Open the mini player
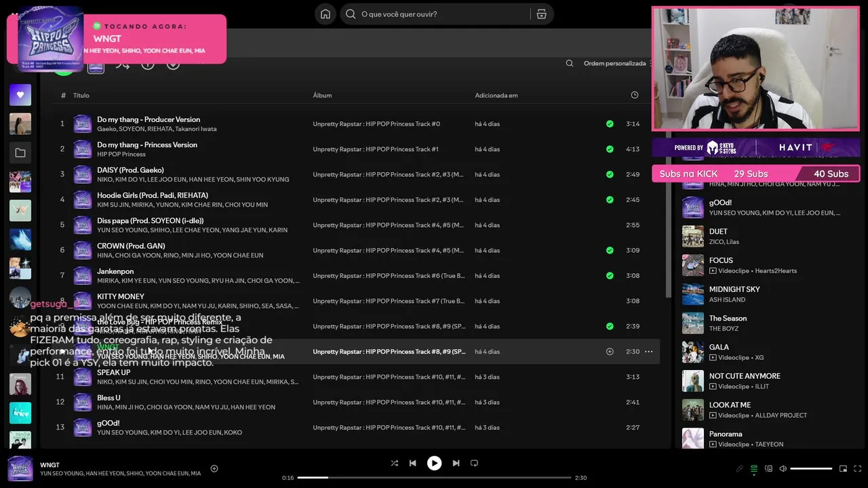Screen dimensions: 868x488 point(843,468)
